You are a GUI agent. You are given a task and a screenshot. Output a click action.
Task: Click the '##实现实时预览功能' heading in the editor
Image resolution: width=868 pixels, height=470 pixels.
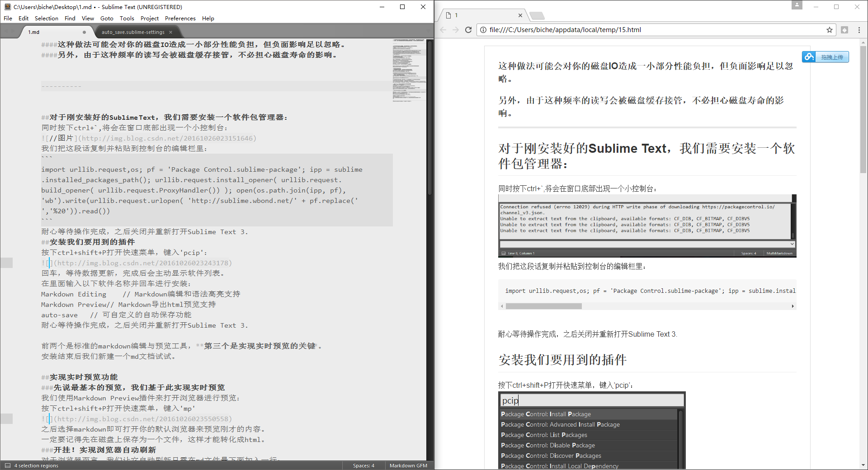80,377
